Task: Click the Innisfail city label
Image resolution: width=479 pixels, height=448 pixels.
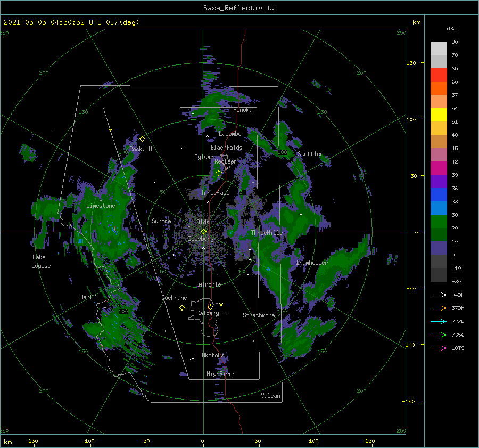Action: (x=215, y=193)
